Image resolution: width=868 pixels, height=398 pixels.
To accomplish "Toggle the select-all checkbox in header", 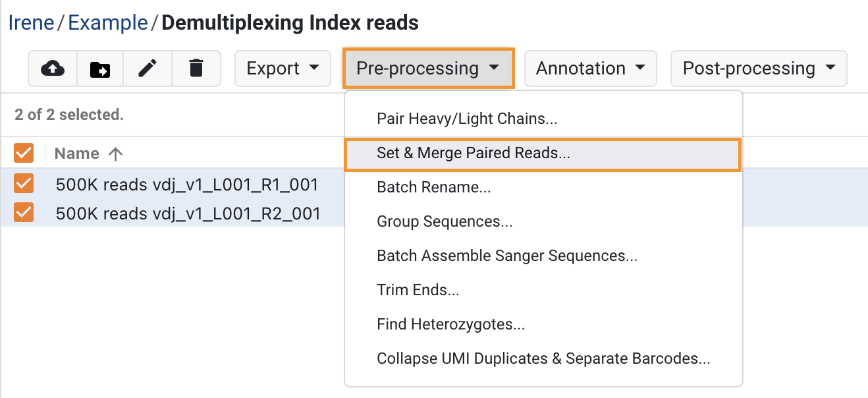I will (24, 154).
